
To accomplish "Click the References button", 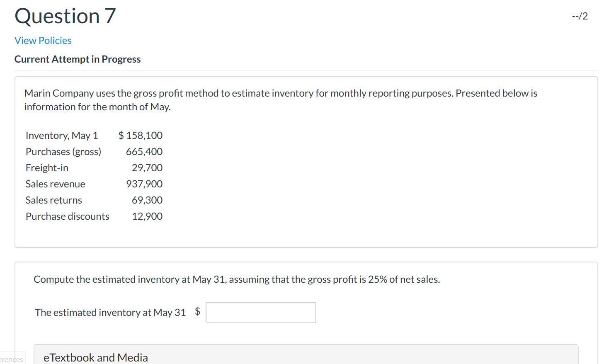I will tap(11, 358).
